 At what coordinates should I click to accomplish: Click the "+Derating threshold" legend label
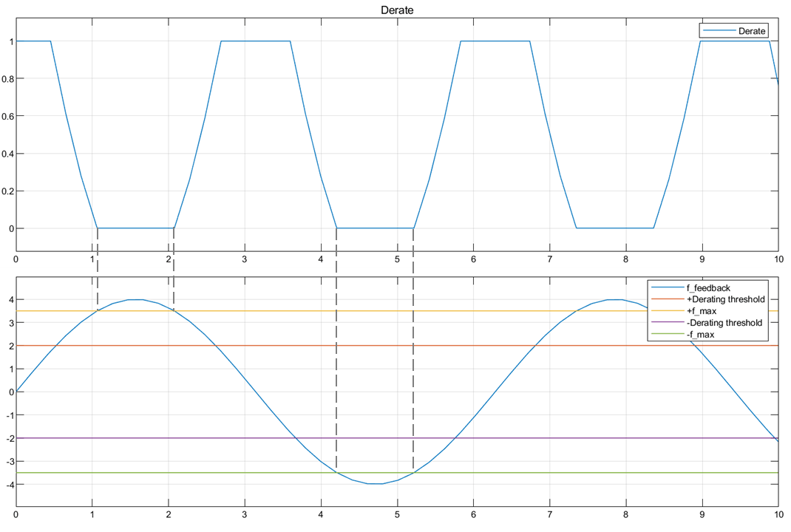[726, 299]
